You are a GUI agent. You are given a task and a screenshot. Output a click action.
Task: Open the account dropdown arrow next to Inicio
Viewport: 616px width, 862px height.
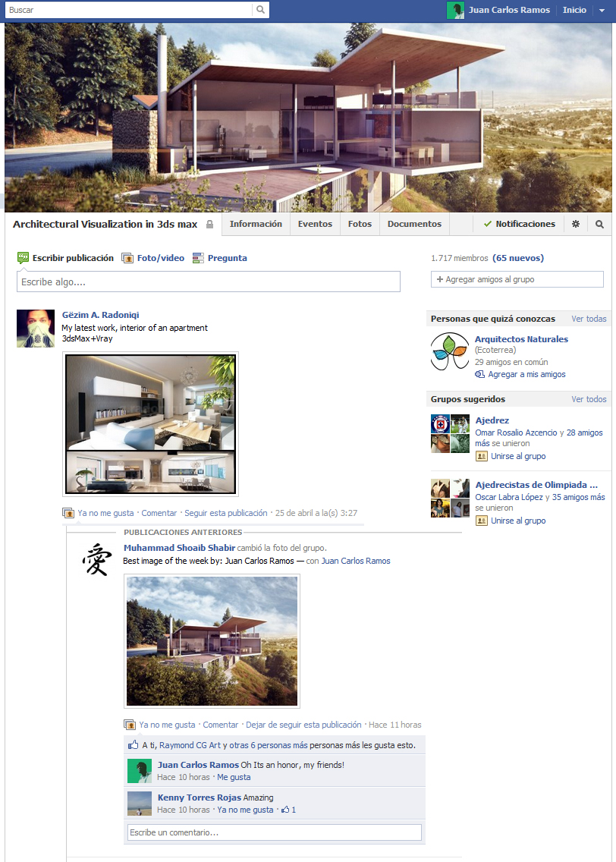602,10
